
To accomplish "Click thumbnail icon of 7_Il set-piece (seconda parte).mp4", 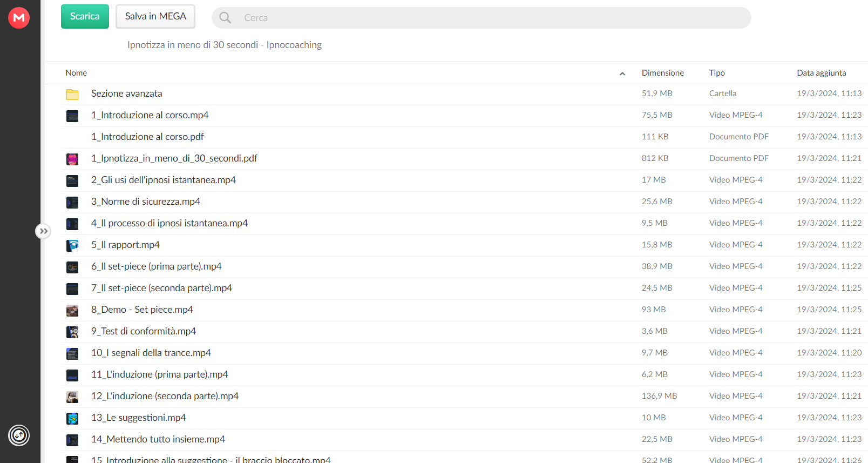I will (72, 288).
